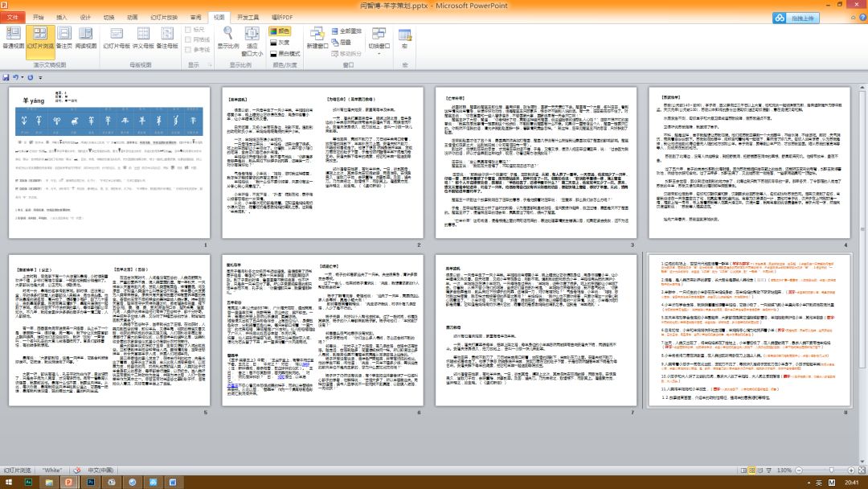Open 备注页 notes page view
Viewport: 868px width, 489px height.
(63, 38)
